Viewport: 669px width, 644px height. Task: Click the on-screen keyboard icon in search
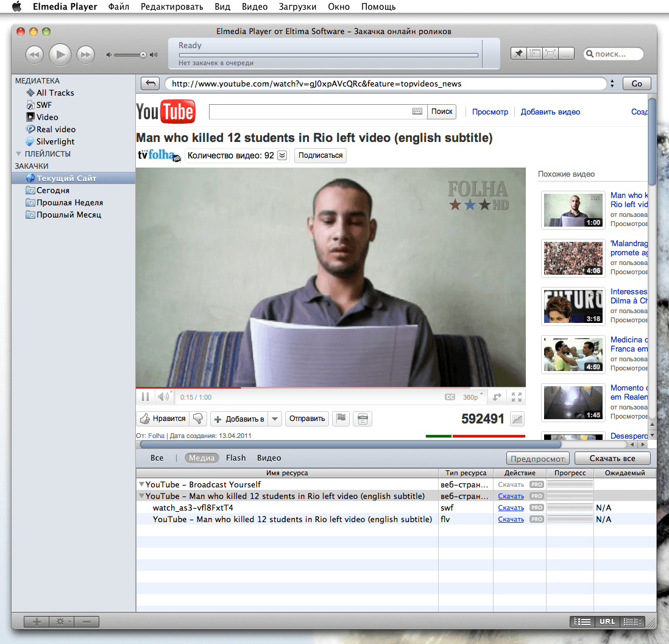coord(417,111)
